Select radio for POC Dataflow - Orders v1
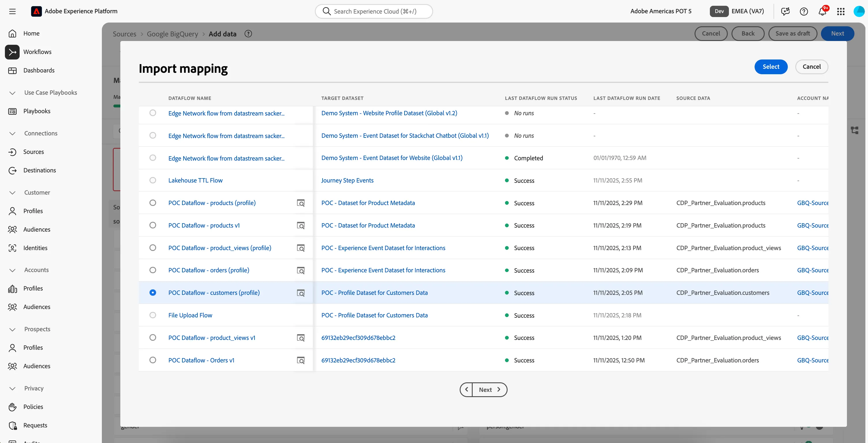This screenshot has width=868, height=443. (x=153, y=360)
